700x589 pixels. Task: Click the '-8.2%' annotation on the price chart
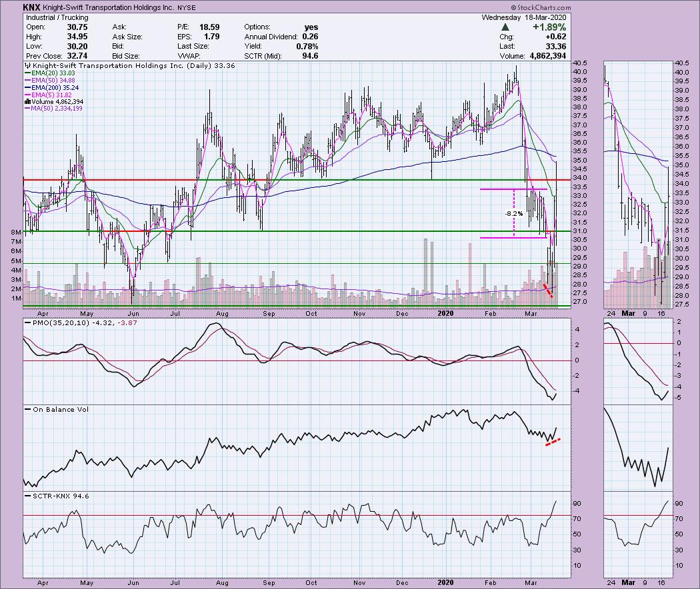coord(513,214)
